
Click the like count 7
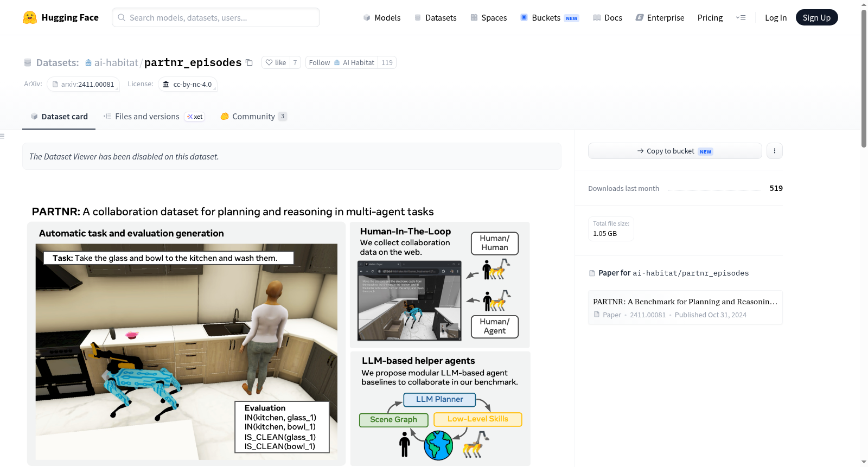coord(295,62)
